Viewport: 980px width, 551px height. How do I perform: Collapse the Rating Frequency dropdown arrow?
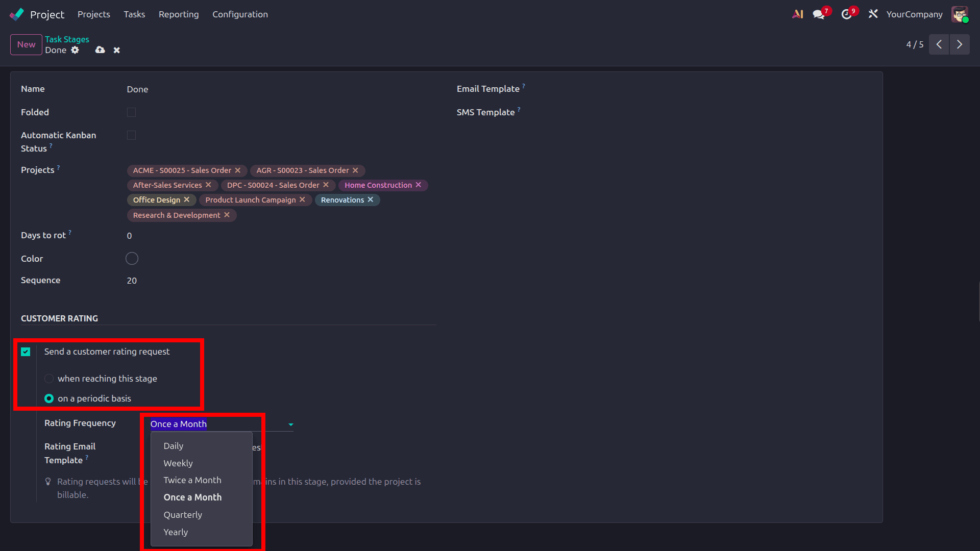click(291, 424)
